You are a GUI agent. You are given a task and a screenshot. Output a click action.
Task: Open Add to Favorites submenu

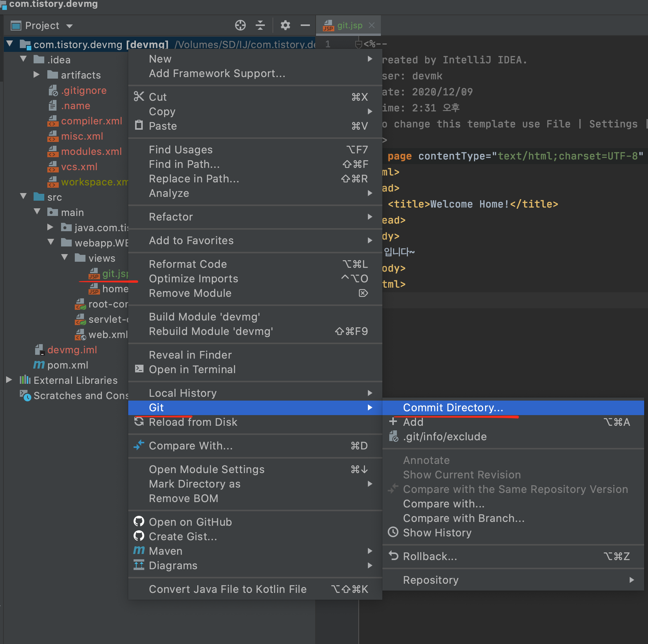pyautogui.click(x=255, y=240)
